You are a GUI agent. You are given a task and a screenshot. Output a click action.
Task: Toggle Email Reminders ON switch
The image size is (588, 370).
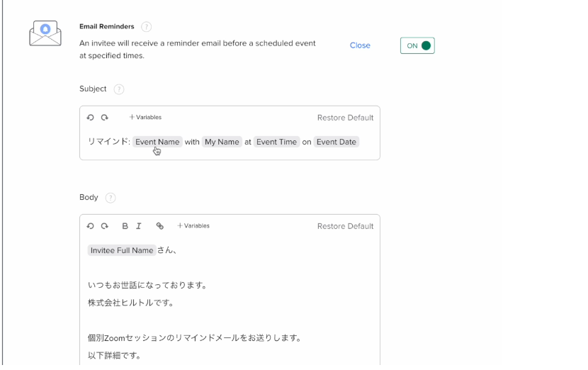417,45
